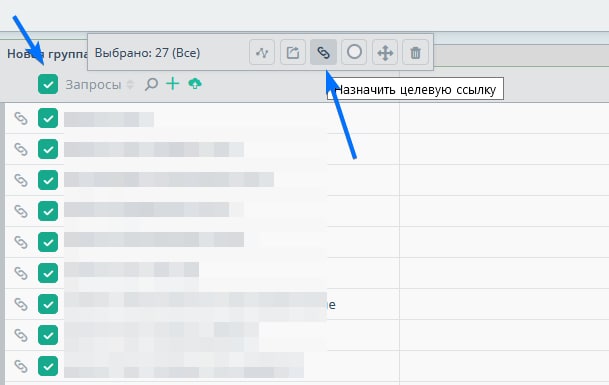Click the link icon of eighth query row

point(21,335)
